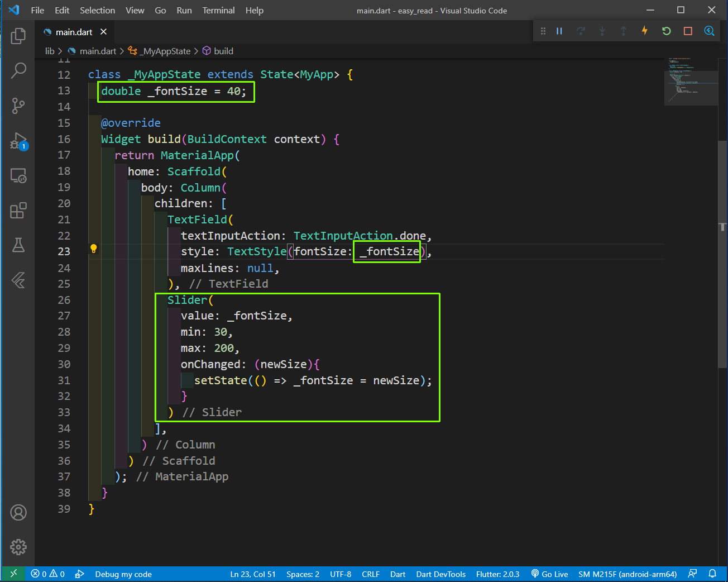Click Ln 23, Col 51 indicator

pos(253,574)
